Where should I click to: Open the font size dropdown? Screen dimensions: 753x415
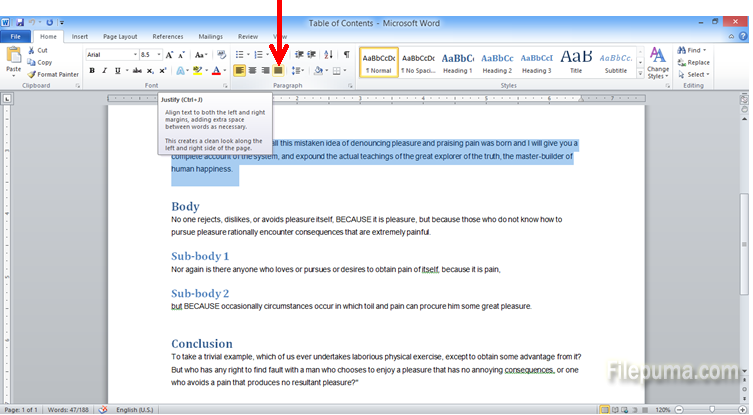[160, 54]
